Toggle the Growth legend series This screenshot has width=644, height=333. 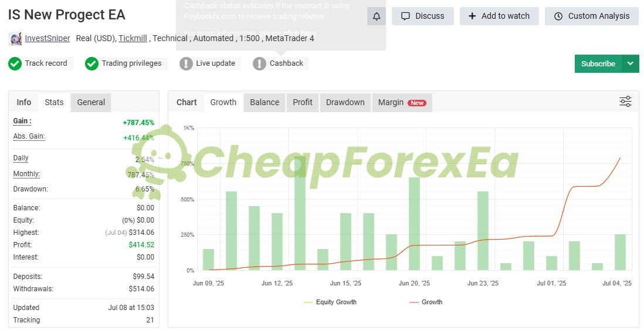click(426, 302)
